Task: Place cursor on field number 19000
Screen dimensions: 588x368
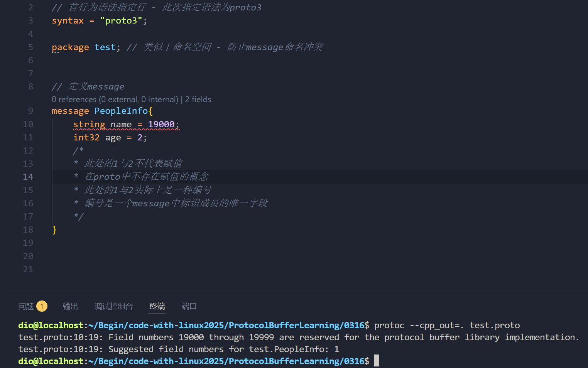Action: (x=161, y=125)
